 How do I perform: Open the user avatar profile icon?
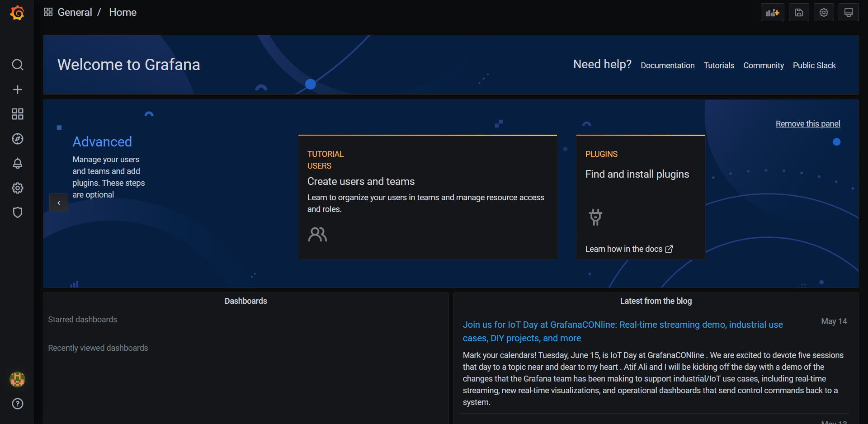tap(17, 379)
